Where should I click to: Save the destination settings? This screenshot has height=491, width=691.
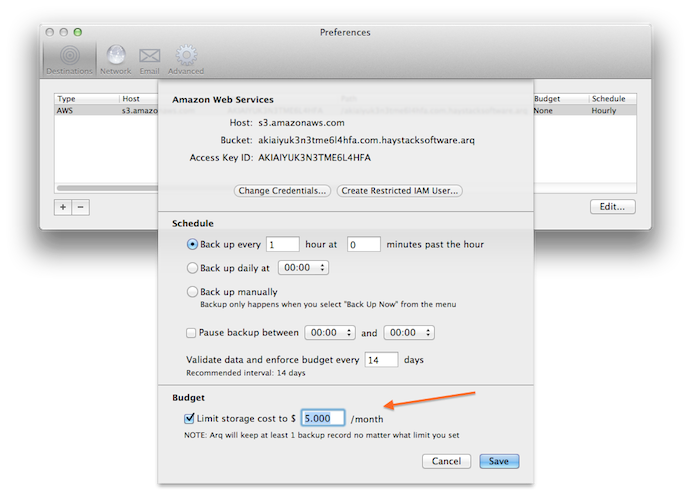499,461
